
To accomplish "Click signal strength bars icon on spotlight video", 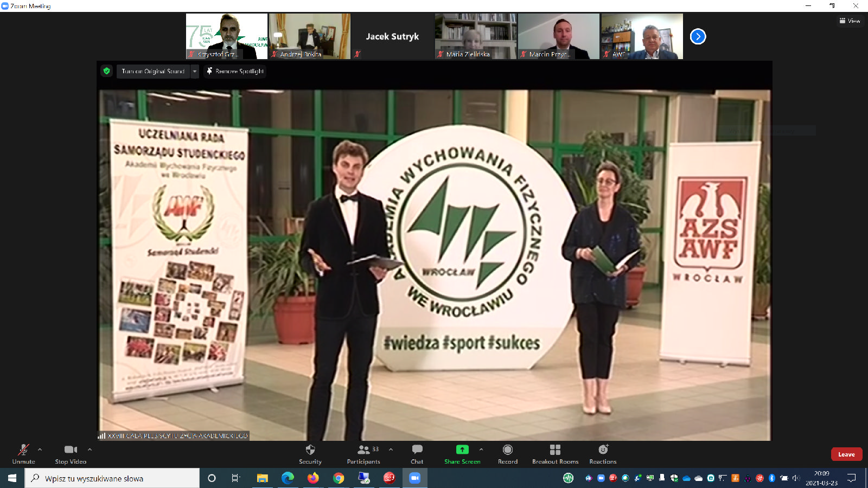I will click(101, 435).
